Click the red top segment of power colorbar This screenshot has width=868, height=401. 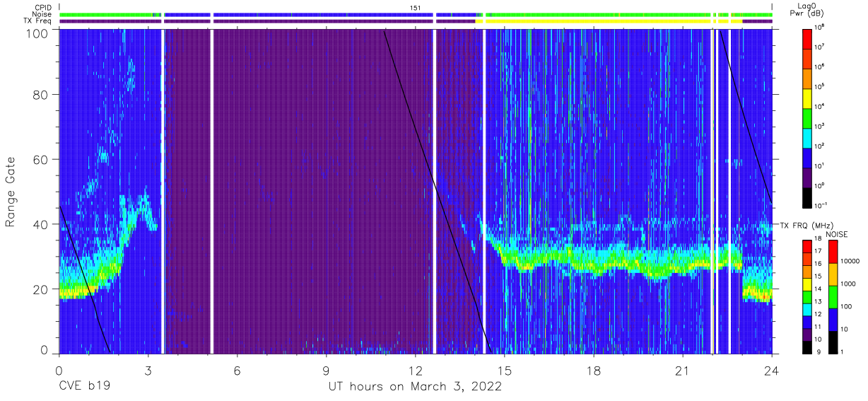(807, 38)
